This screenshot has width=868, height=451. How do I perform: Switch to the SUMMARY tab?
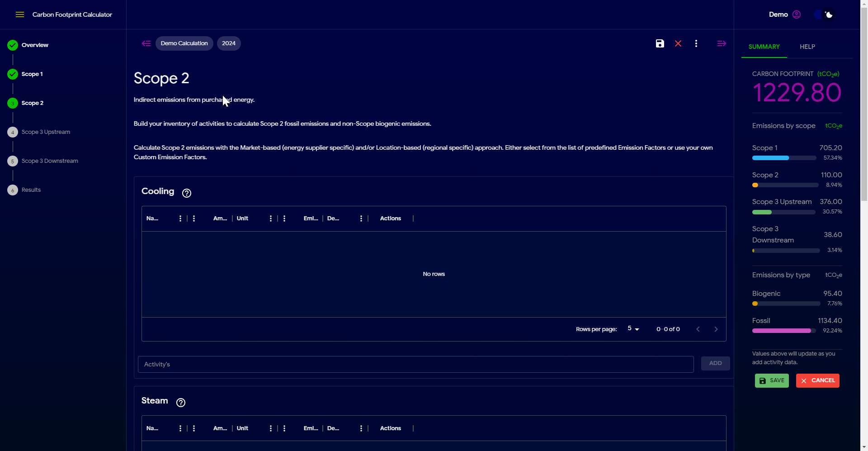pyautogui.click(x=764, y=47)
